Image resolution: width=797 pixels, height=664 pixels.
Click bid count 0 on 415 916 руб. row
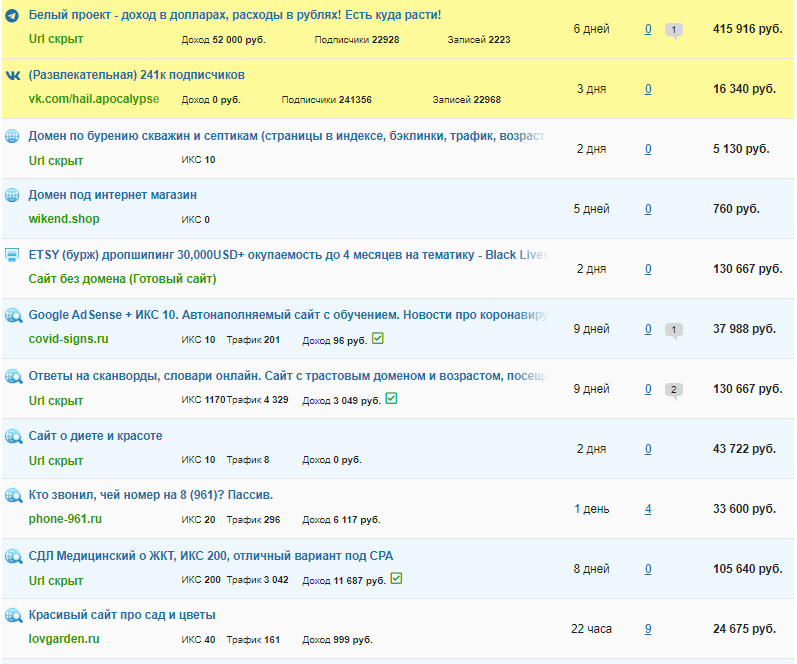(648, 29)
